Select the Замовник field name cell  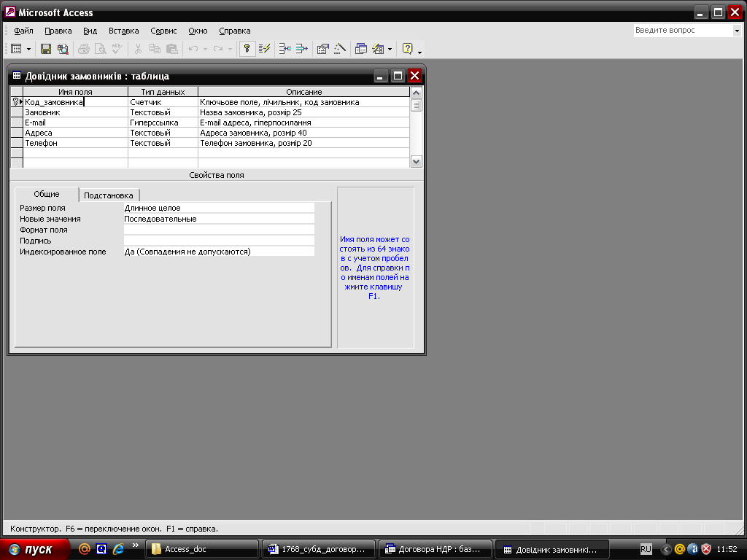(75, 112)
